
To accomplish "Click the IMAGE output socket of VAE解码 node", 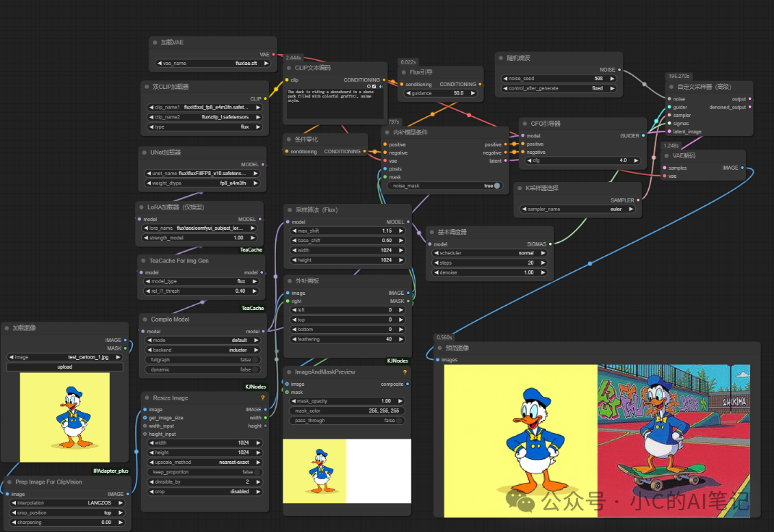I will pos(742,168).
